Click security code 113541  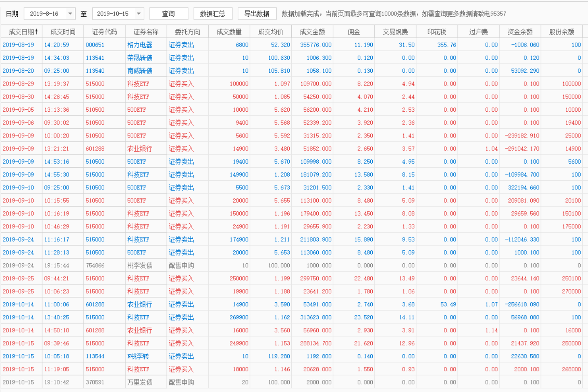(x=95, y=58)
